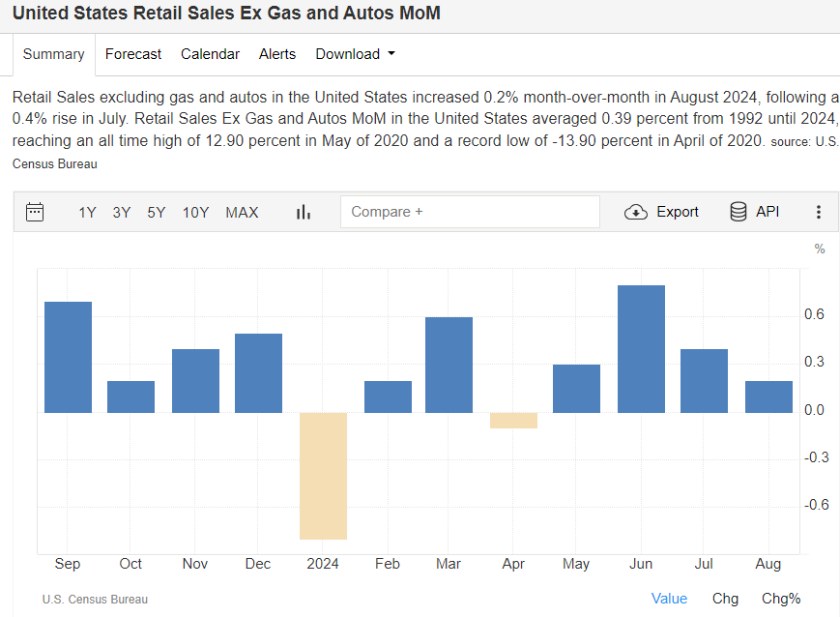
Task: Switch display to Chg mode
Action: (725, 599)
